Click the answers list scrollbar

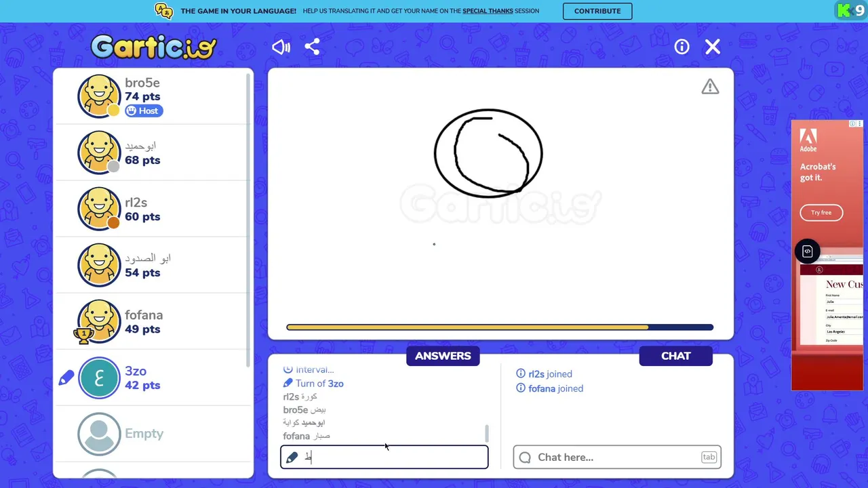coord(486,434)
